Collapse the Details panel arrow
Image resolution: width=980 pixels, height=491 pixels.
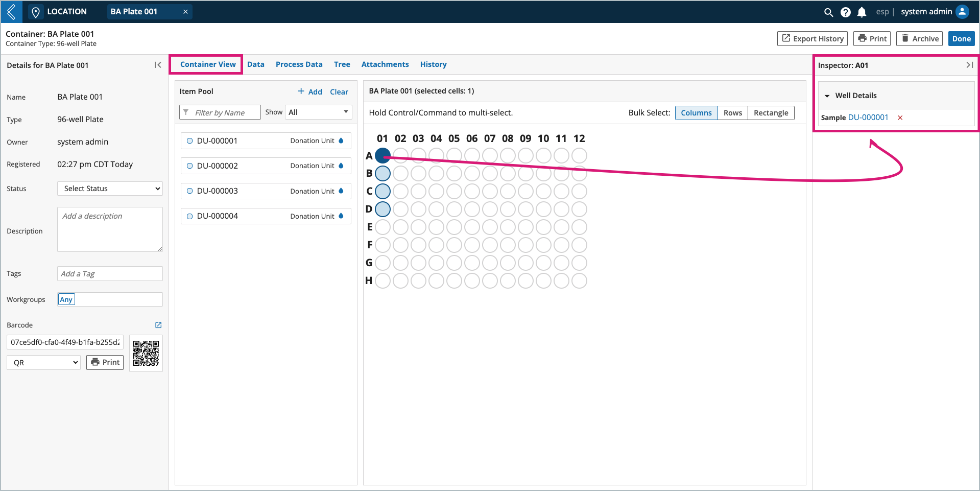pyautogui.click(x=158, y=65)
